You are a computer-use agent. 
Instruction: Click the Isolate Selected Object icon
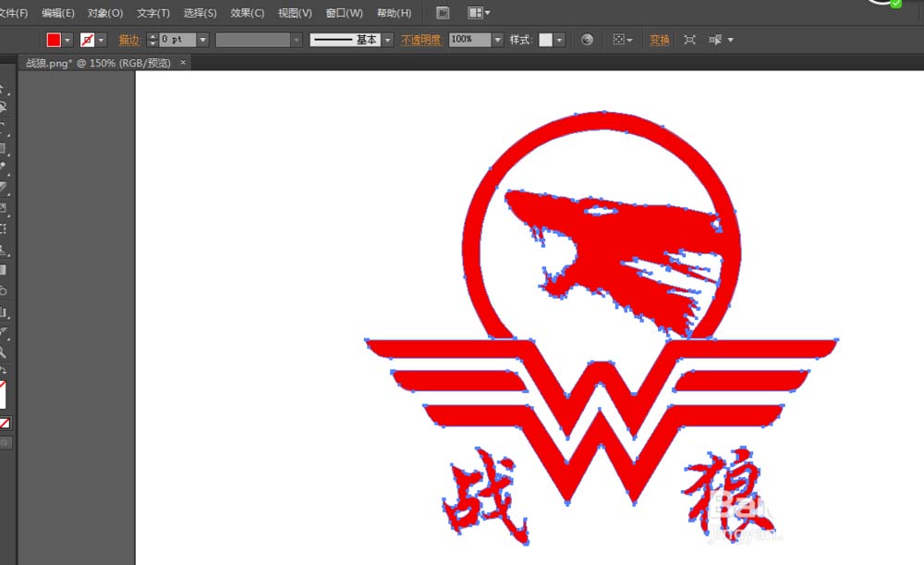pos(689,40)
